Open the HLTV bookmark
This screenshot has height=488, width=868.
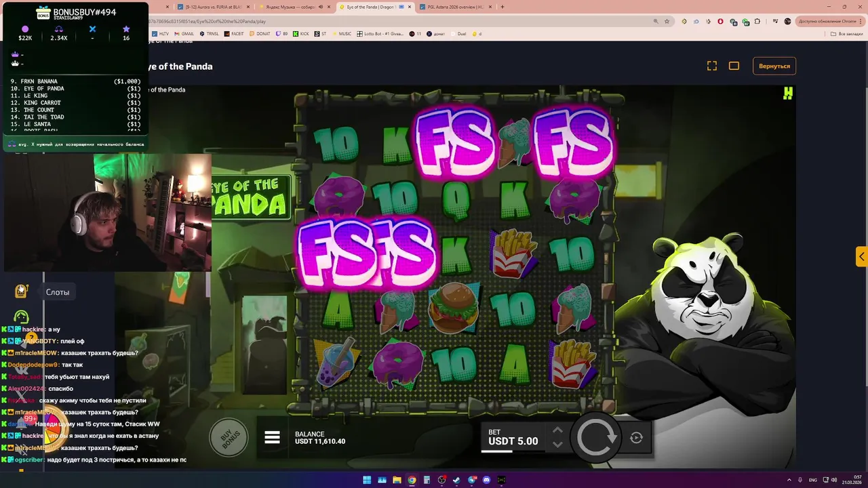pos(160,33)
